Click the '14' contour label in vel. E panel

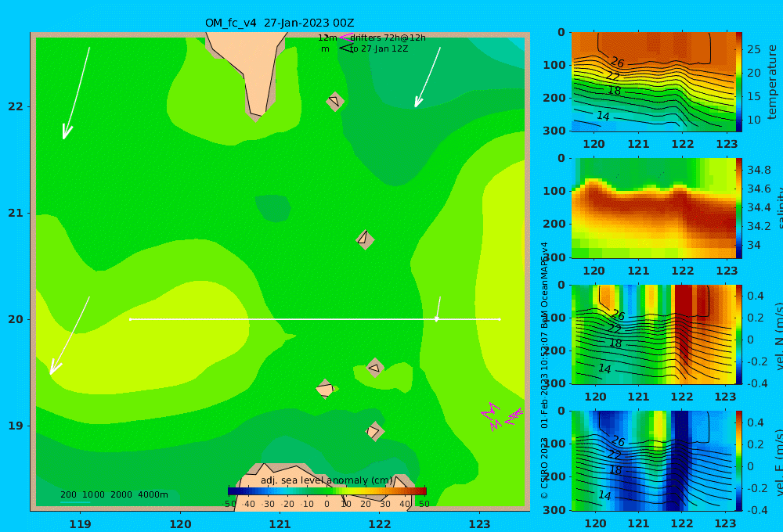tap(604, 495)
